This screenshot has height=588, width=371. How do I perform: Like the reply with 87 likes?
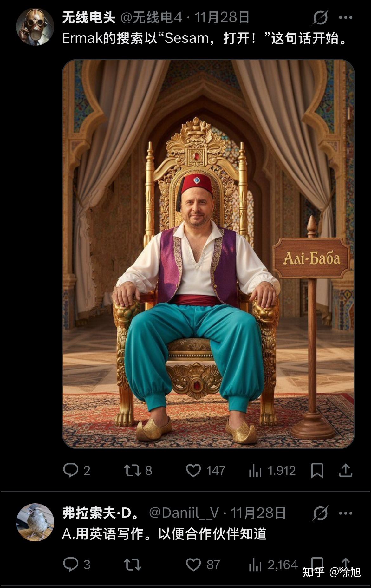203,565
